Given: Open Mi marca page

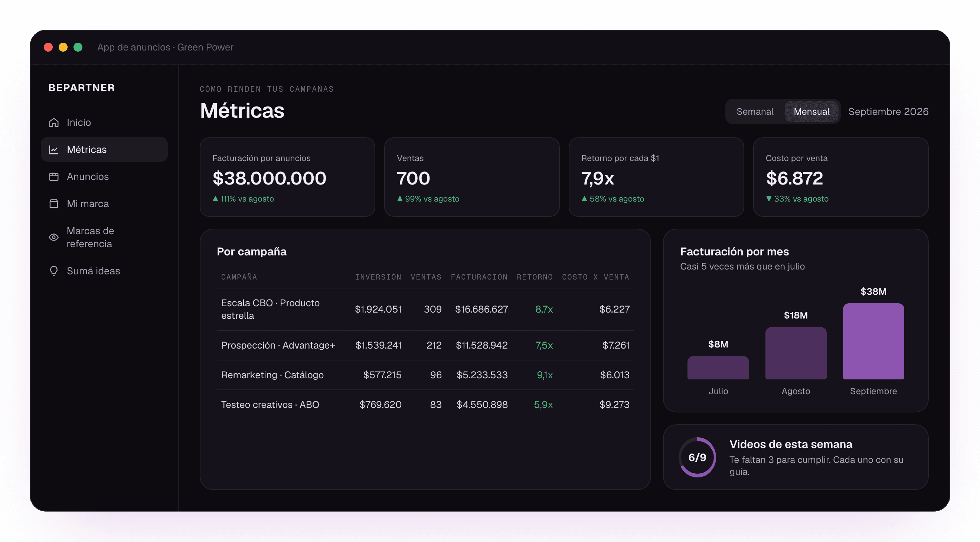Looking at the screenshot, I should (x=104, y=203).
